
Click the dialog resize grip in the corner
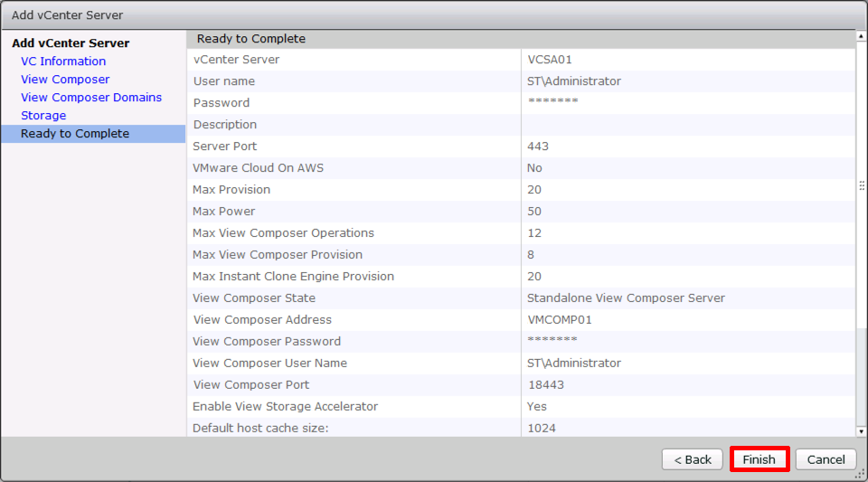pos(861,475)
